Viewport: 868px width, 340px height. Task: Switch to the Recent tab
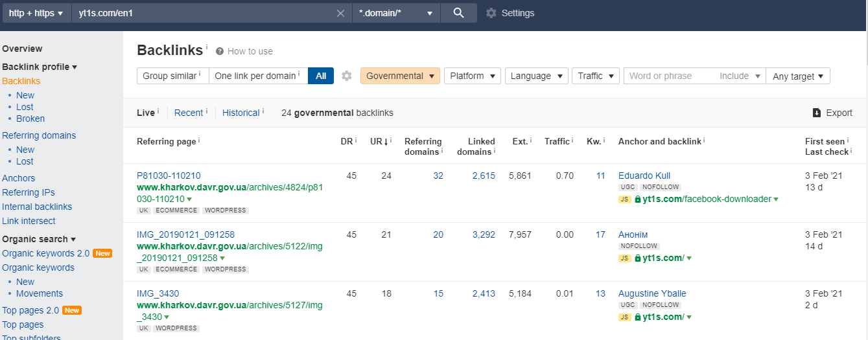click(189, 113)
